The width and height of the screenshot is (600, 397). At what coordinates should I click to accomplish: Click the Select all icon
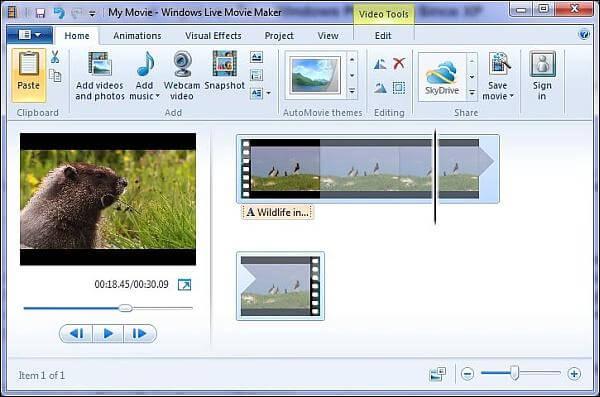tap(399, 88)
